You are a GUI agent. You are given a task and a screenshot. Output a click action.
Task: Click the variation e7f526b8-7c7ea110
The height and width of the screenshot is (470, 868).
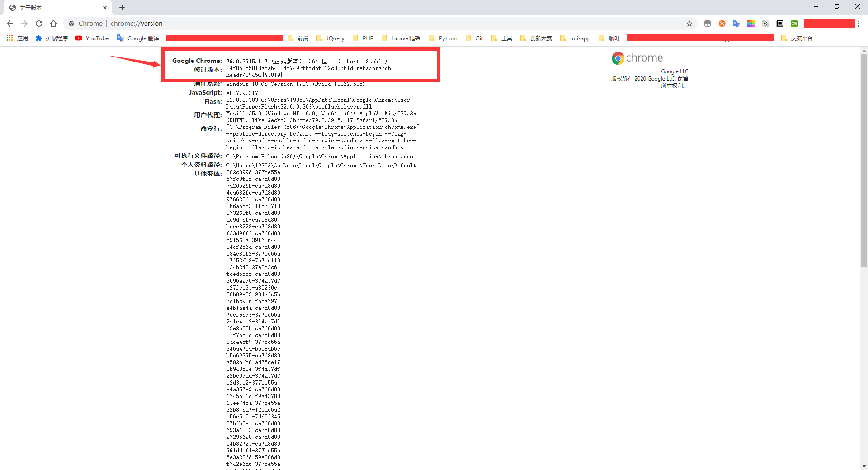point(253,261)
